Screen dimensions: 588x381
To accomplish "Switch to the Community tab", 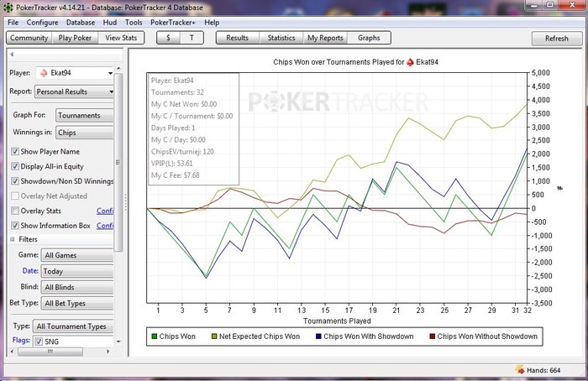I will (x=29, y=38).
